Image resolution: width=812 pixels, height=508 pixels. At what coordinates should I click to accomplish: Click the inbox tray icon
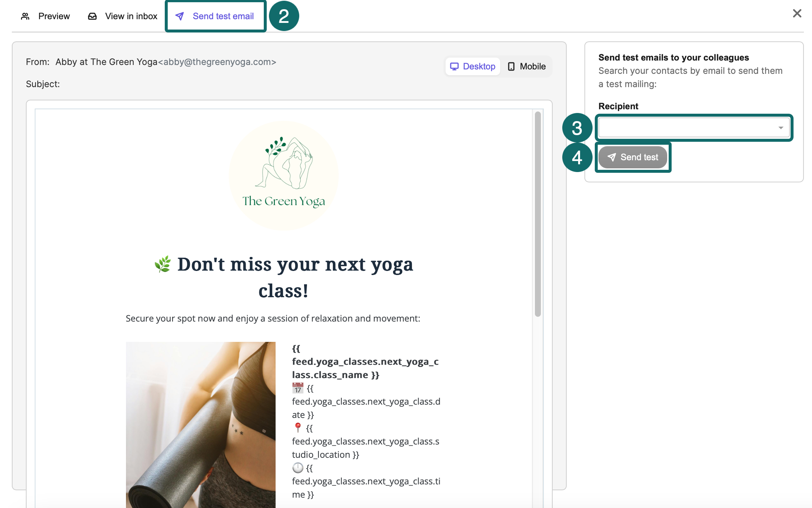click(x=92, y=16)
